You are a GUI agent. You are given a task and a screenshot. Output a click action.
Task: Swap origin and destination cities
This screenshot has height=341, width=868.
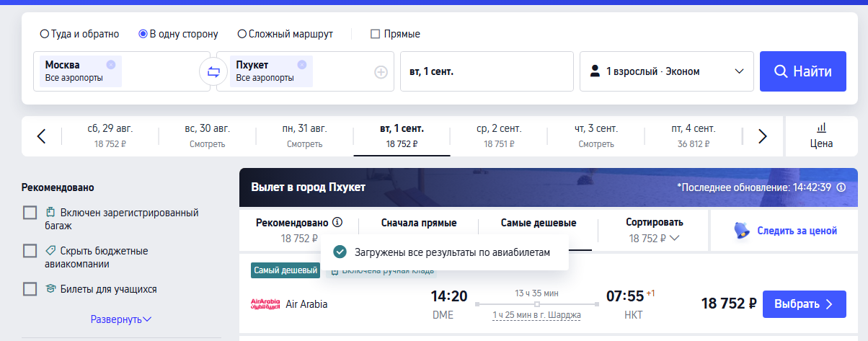213,71
